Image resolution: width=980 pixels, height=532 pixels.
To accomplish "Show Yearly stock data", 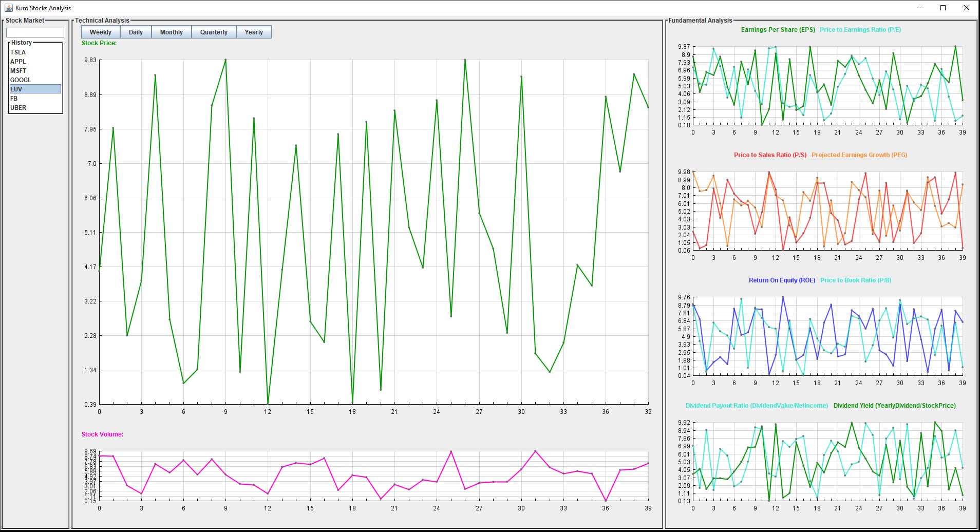I will click(x=254, y=32).
